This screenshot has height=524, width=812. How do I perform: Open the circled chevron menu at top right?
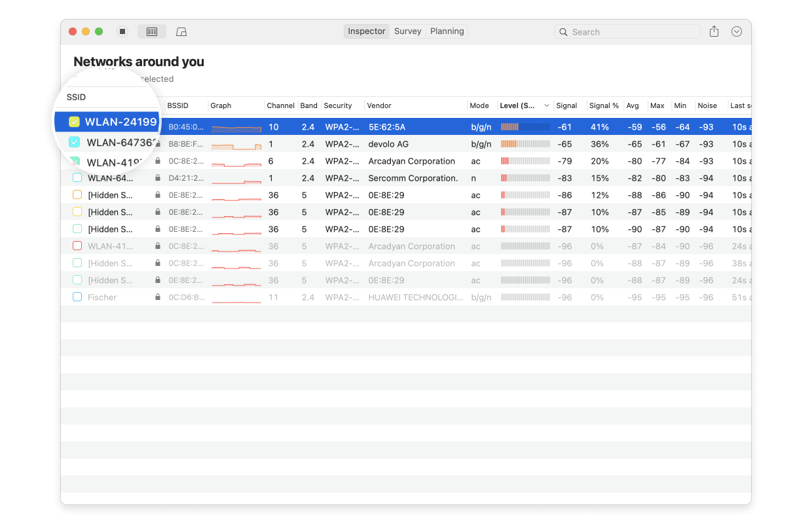[736, 31]
